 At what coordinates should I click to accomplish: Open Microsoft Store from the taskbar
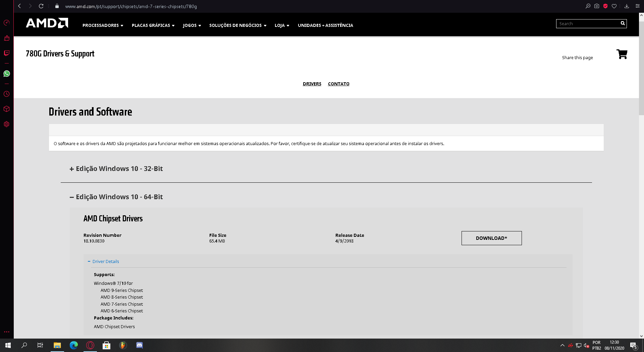point(107,345)
